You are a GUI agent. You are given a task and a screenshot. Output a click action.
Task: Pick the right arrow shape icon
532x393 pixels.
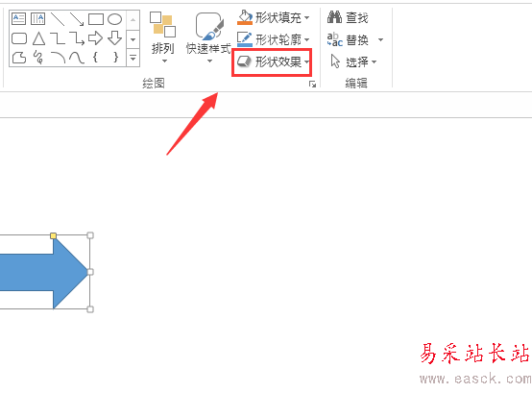[x=95, y=38]
